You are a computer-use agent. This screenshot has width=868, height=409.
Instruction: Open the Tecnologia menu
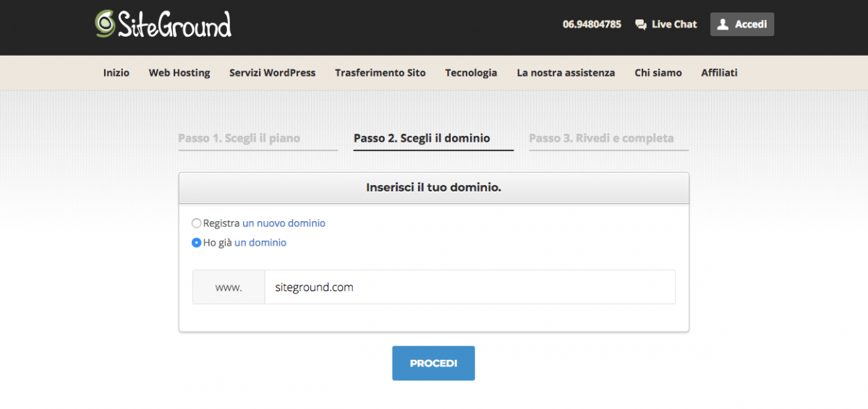pyautogui.click(x=471, y=73)
